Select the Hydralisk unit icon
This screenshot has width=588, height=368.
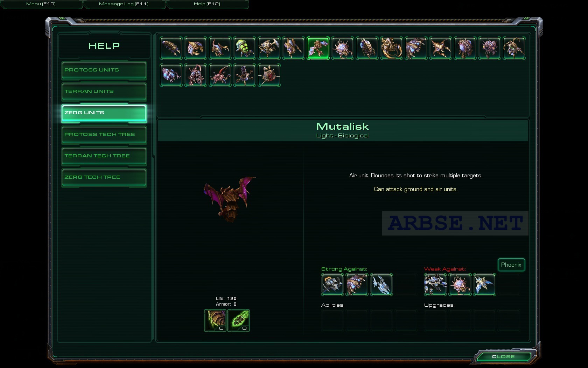[294, 48]
